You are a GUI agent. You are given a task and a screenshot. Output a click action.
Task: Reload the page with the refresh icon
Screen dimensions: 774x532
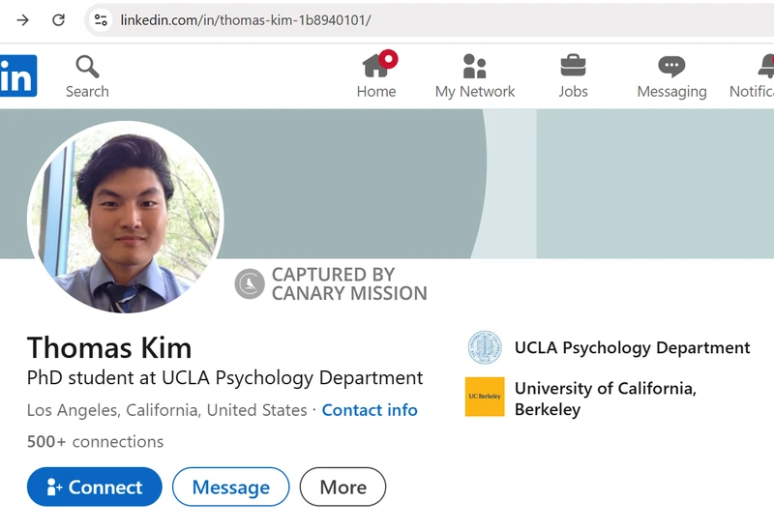pyautogui.click(x=59, y=19)
